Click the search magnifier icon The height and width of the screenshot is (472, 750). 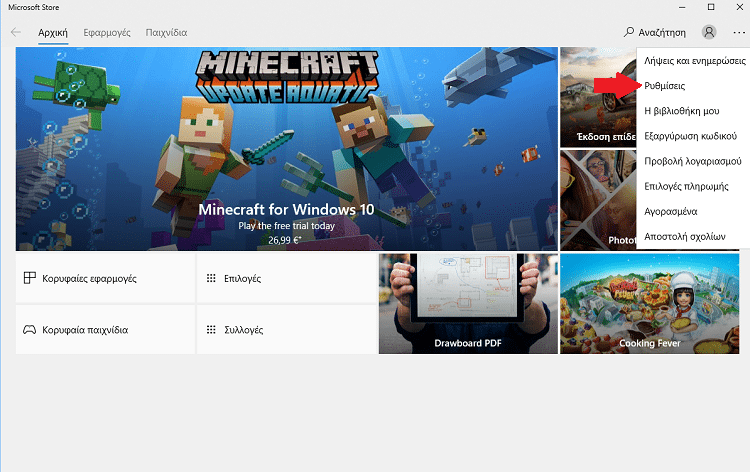click(x=629, y=32)
